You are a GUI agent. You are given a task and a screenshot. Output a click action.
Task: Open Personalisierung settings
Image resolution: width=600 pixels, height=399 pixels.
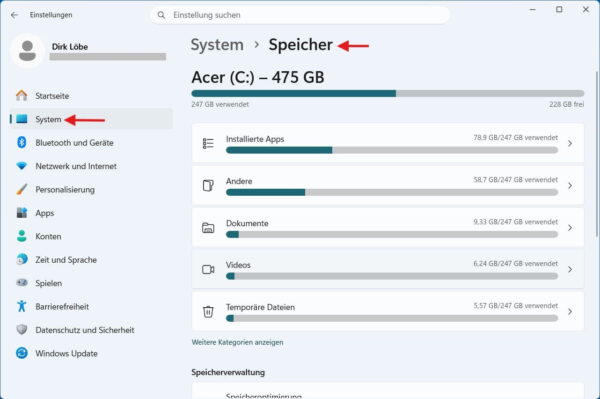click(x=91, y=189)
